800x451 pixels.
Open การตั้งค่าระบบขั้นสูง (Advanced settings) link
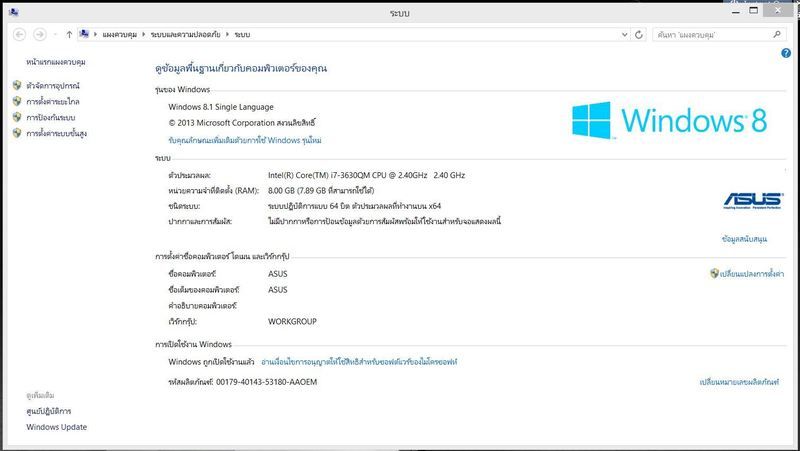(x=56, y=133)
